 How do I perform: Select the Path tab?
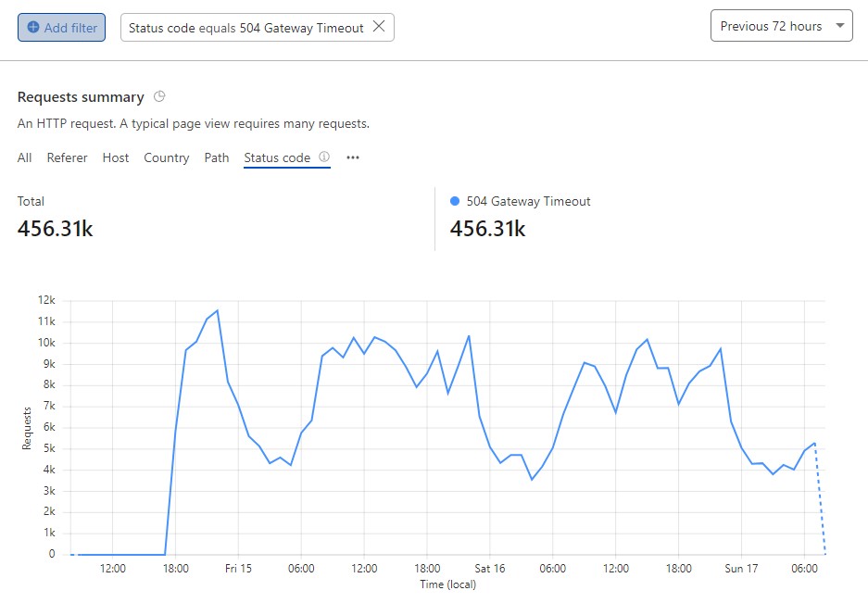(x=217, y=157)
